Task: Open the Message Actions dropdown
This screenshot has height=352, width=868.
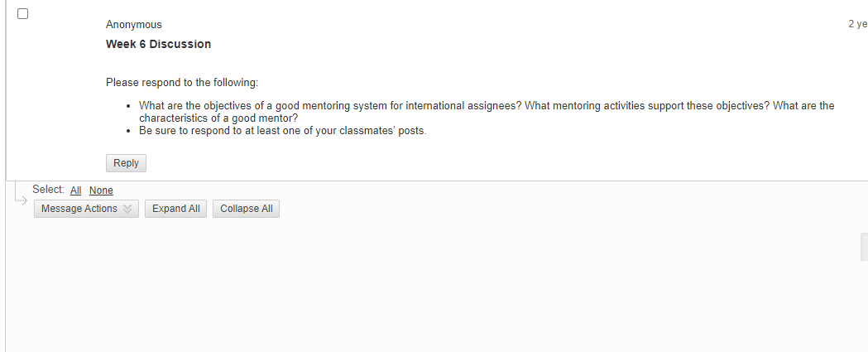Action: tap(86, 209)
